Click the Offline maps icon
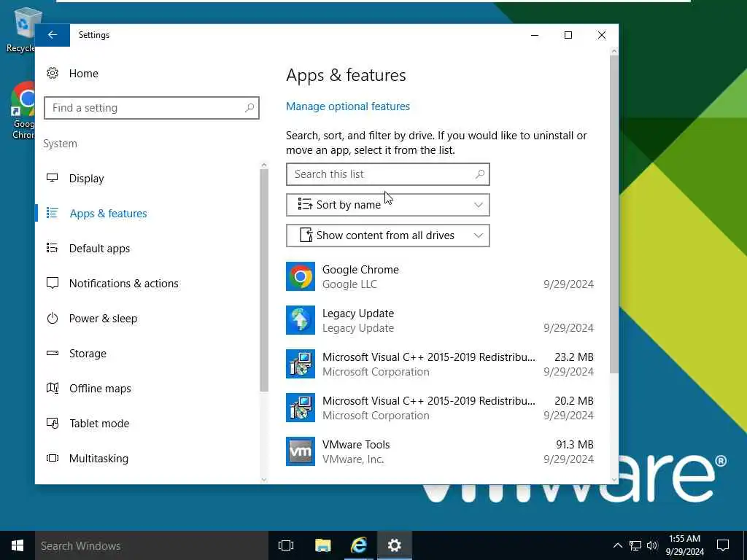747x560 pixels. (x=53, y=388)
